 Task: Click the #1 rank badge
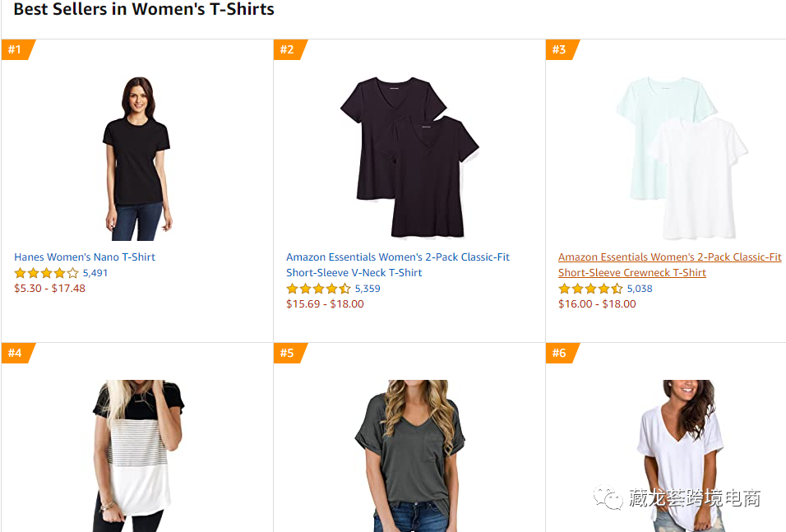(16, 50)
